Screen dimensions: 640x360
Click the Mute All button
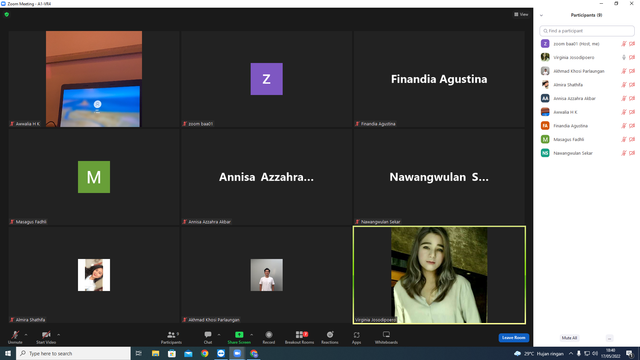pyautogui.click(x=569, y=338)
